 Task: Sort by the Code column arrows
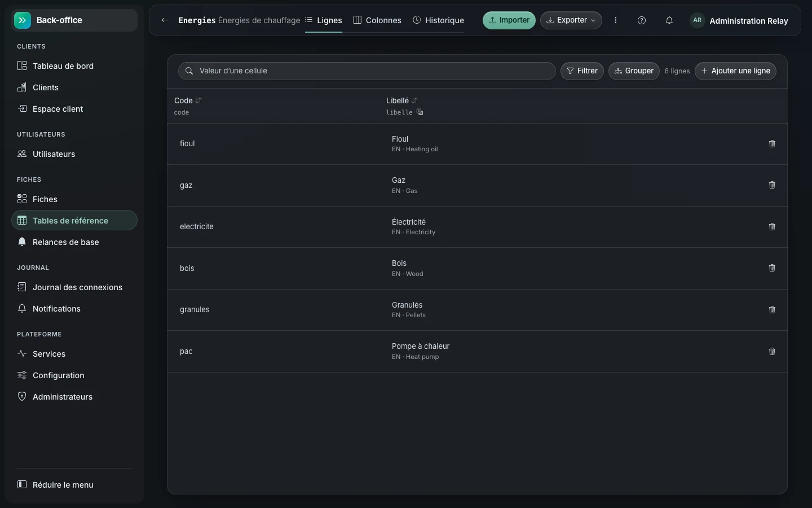[198, 100]
